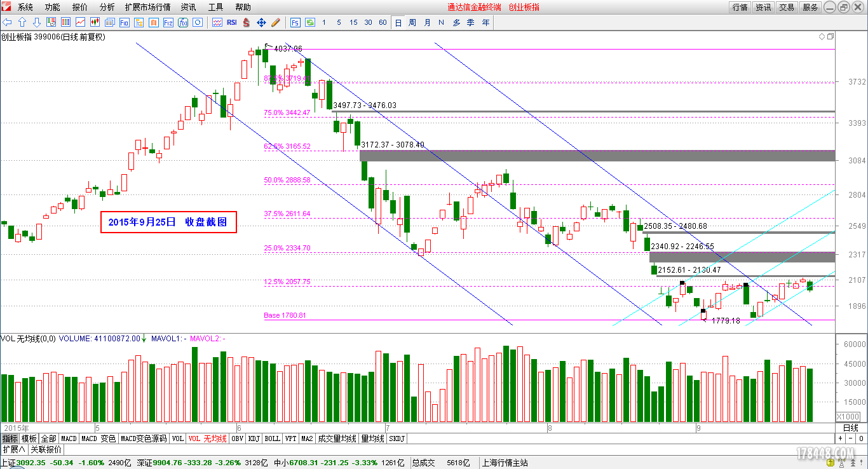Click the circle-in-box toolbar icon
Viewport: 868px width, 469px height.
click(x=198, y=22)
